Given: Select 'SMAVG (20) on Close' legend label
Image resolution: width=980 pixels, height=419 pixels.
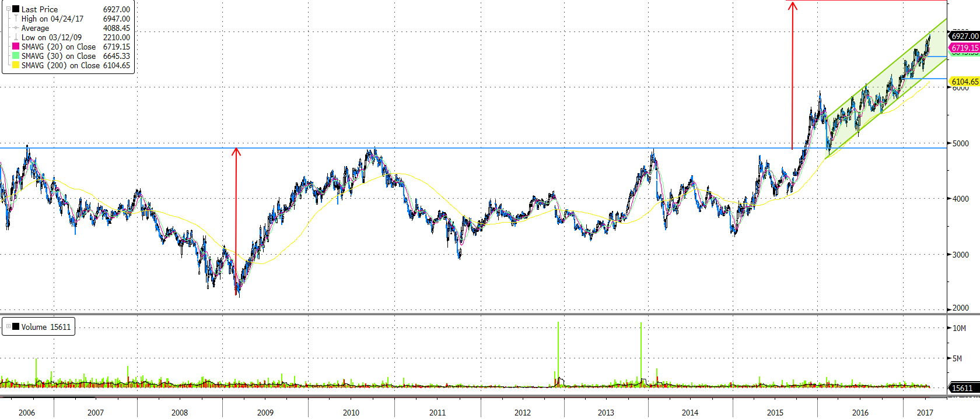Looking at the screenshot, I should point(59,47).
